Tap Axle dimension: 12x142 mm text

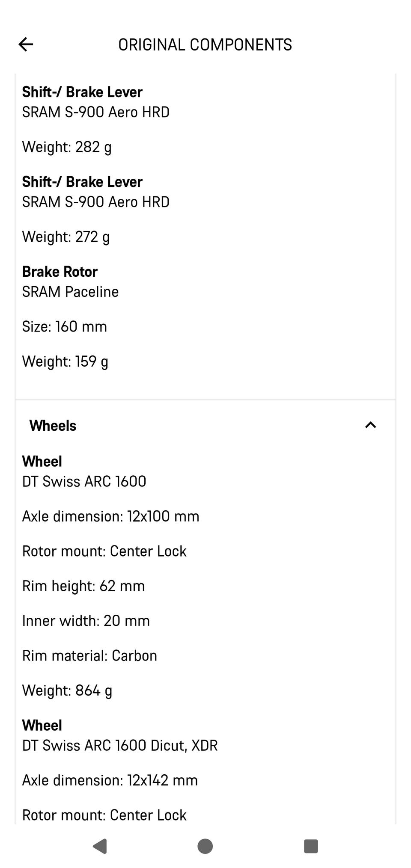tap(110, 780)
